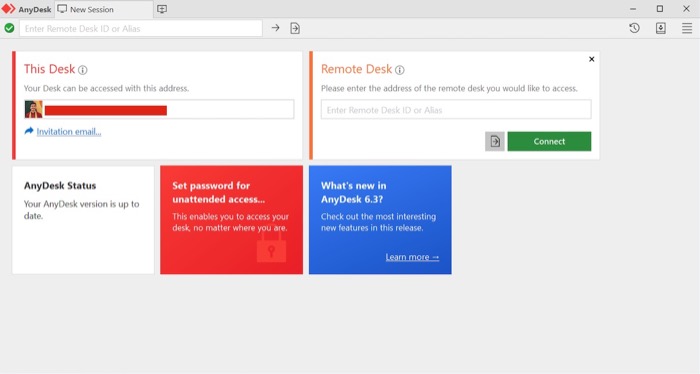700x374 pixels.
Task: Open the session history clock icon
Action: pos(634,29)
